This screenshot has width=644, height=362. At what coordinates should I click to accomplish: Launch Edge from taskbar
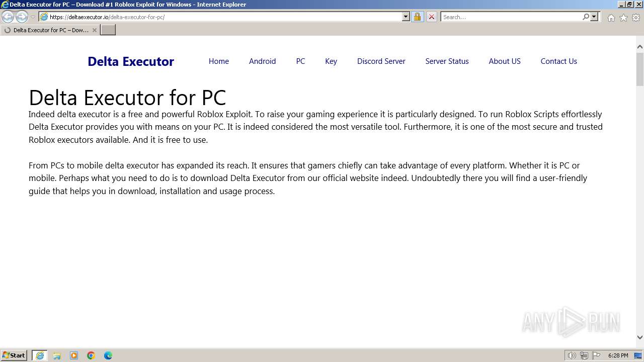coord(108,355)
